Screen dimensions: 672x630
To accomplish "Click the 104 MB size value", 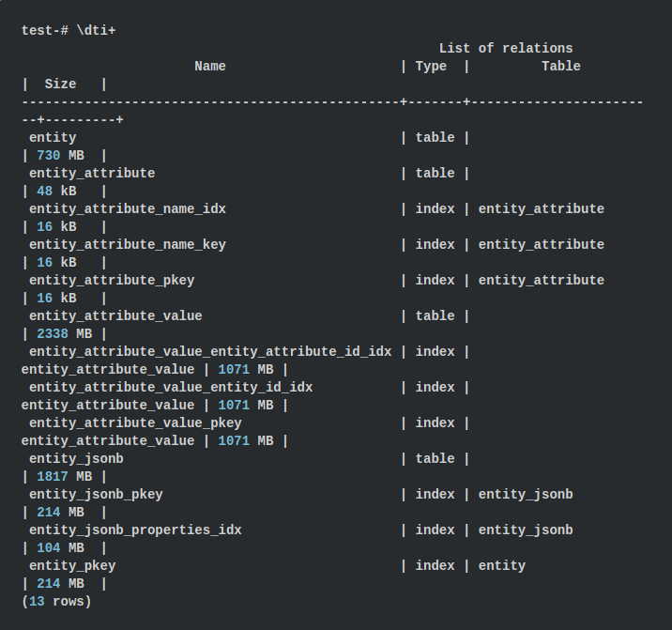I will (60, 548).
